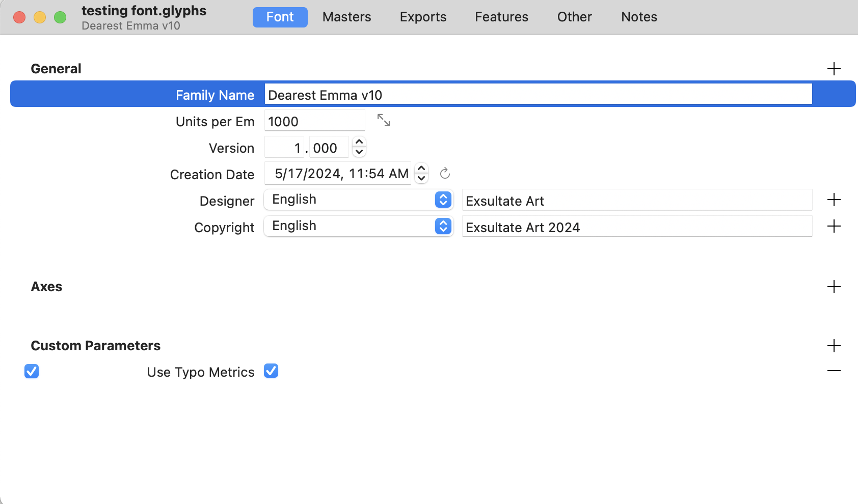Go to the Features tab

pyautogui.click(x=501, y=17)
